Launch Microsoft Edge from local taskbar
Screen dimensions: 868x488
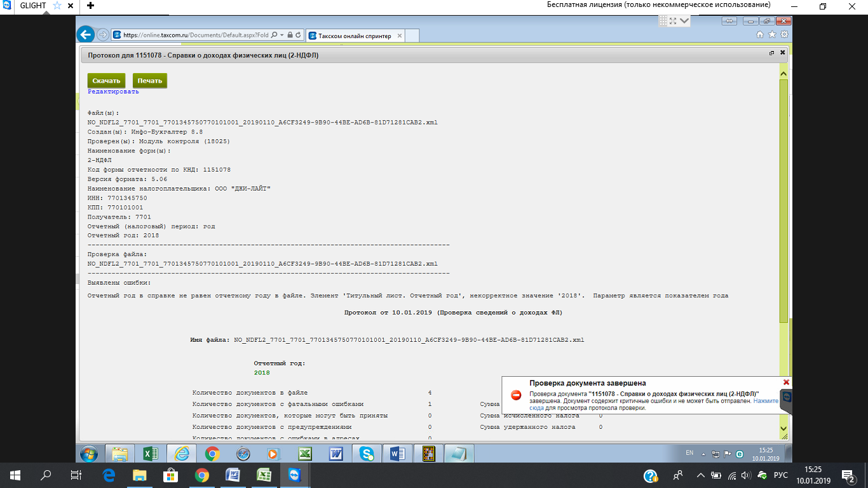108,475
